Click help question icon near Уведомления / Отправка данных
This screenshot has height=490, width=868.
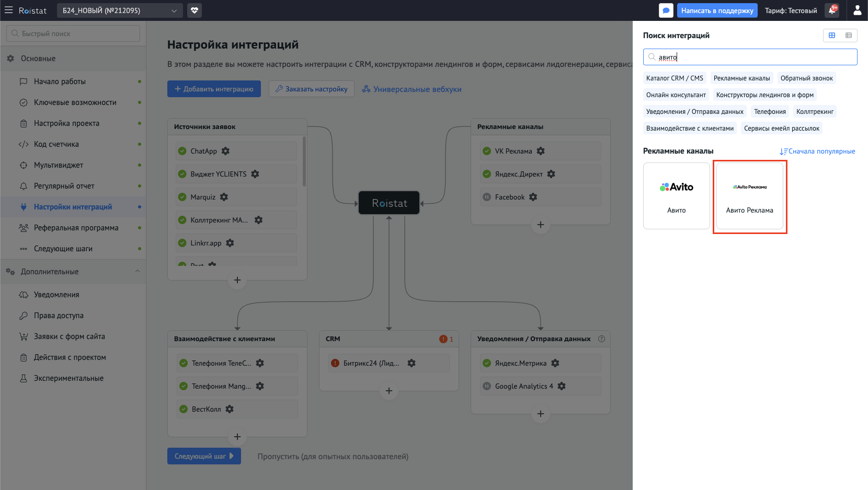[601, 339]
